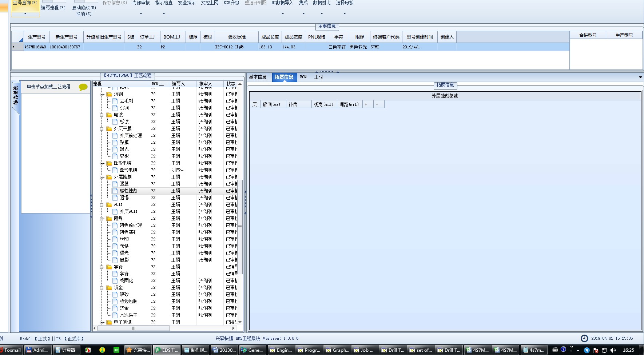Collapse the 外层蚀刻 tree node
This screenshot has width=644, height=355.
click(102, 177)
